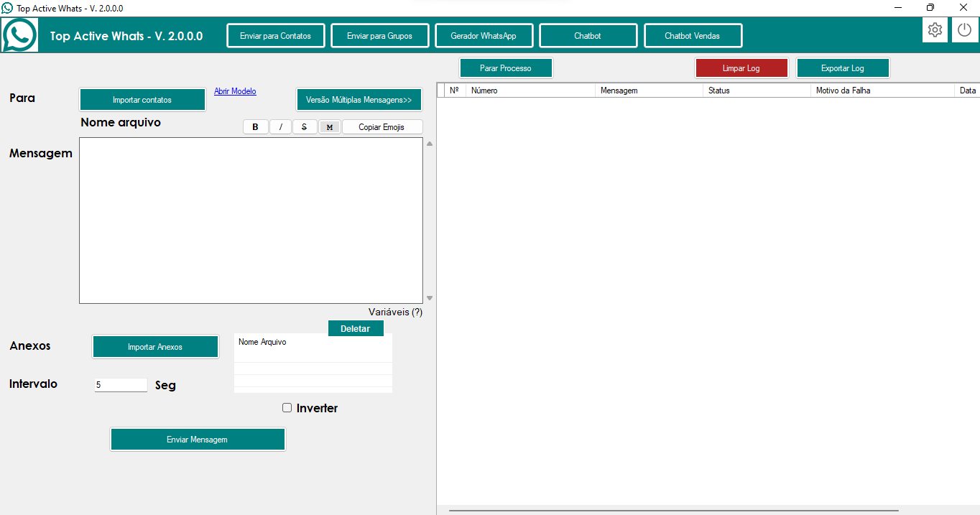980x515 pixels.
Task: Apply bold formatting with the B button
Action: [255, 127]
